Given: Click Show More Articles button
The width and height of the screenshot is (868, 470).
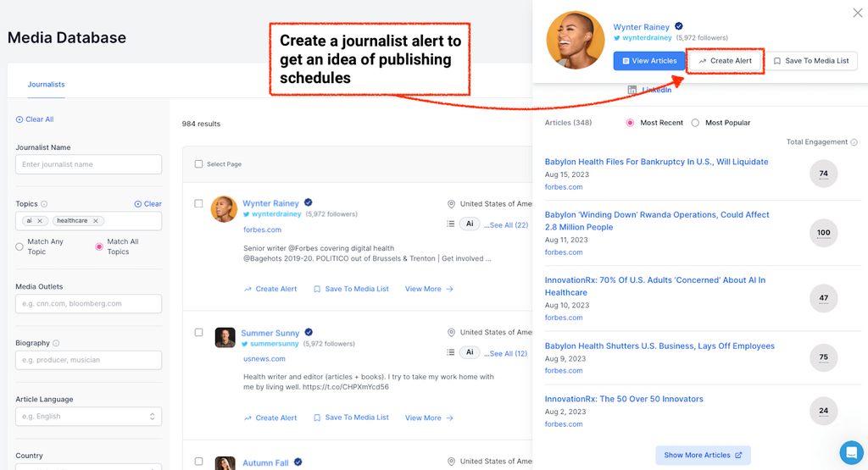Looking at the screenshot, I should pos(703,455).
